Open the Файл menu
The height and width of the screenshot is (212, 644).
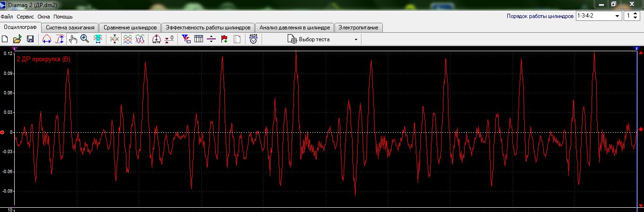(x=7, y=16)
